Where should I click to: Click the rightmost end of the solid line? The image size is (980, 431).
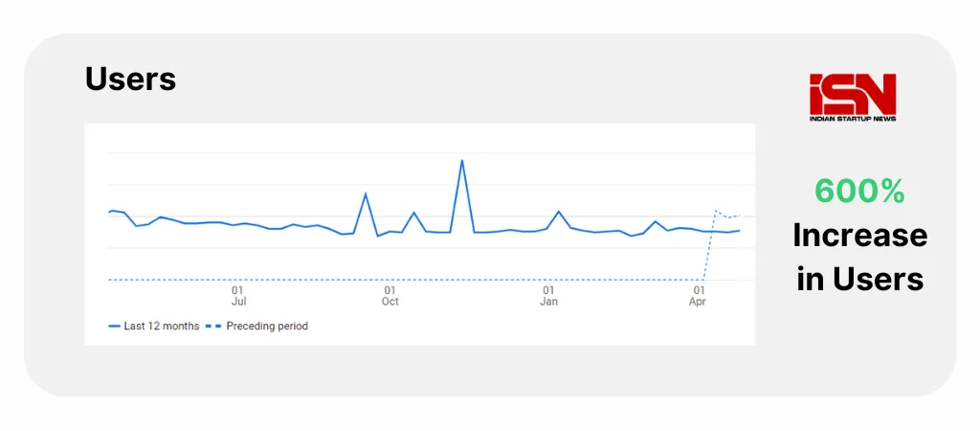click(x=740, y=230)
